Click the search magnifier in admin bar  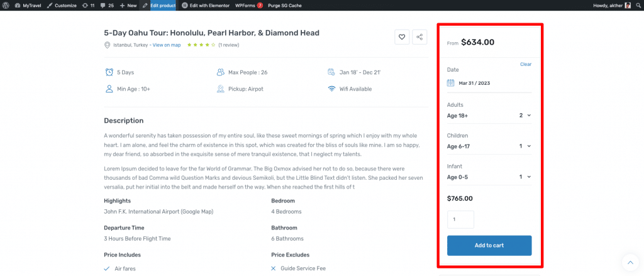[638, 5]
